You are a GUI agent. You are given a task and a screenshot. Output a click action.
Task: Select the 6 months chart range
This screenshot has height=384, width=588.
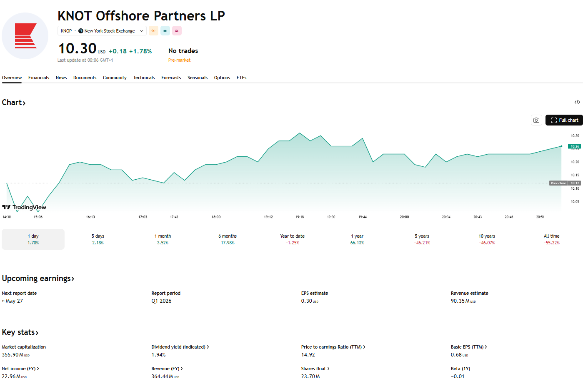point(228,239)
